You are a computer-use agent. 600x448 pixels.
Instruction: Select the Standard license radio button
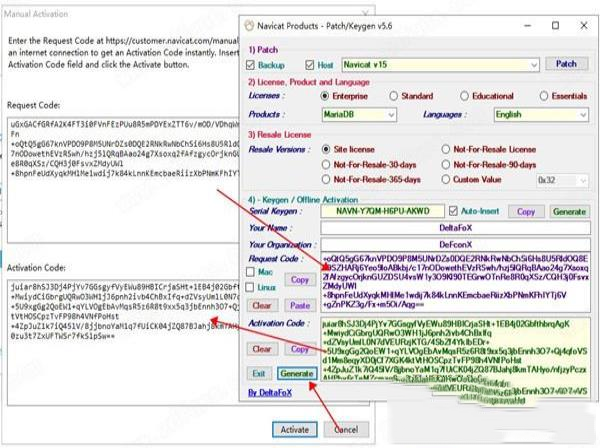click(393, 96)
